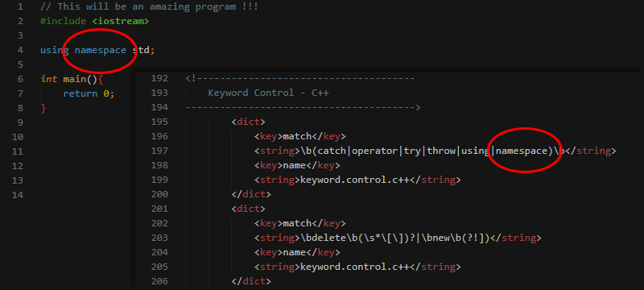Click line number 13 in left gutter
644x290 pixels.
click(18, 180)
